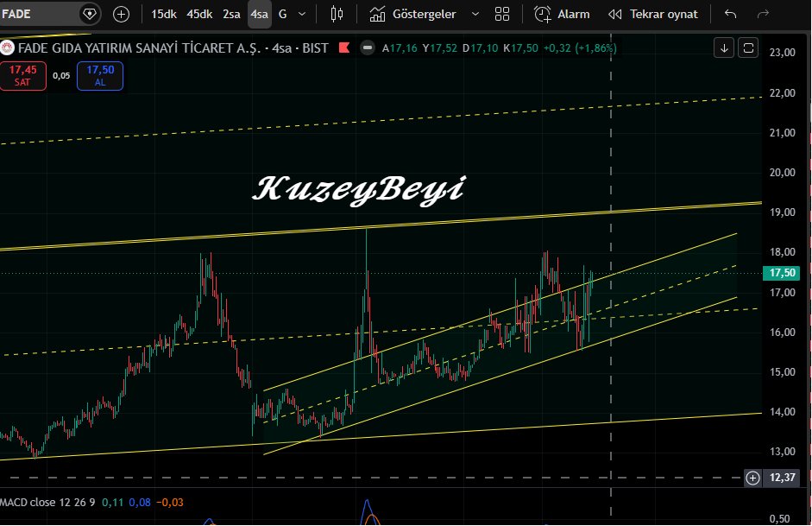Screen dimensions: 812x526
Task: Click the K17,50 close value in legend
Action: pos(520,48)
